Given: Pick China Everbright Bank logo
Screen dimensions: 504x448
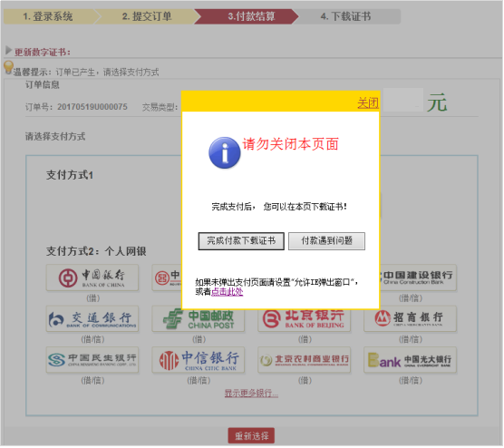Looking at the screenshot, I should point(410,359).
